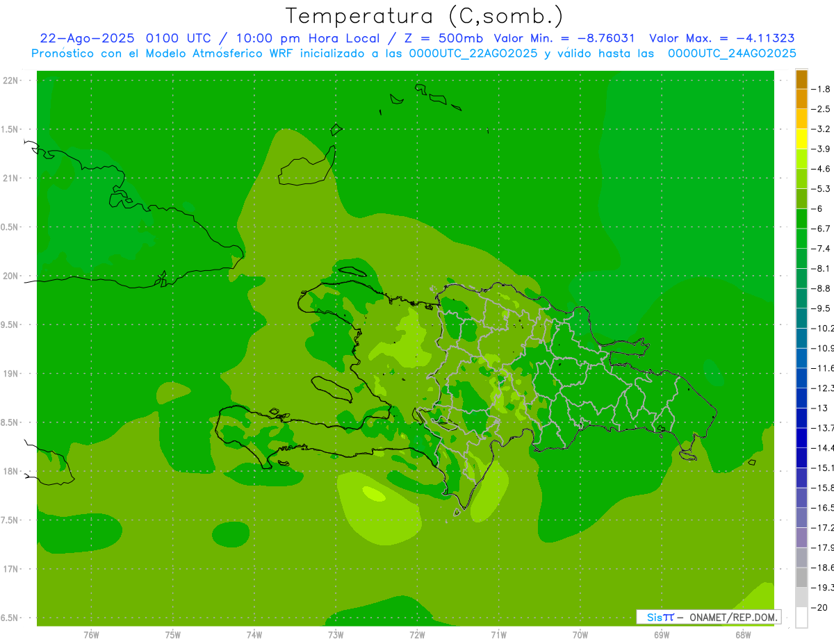Screen dimensions: 834x644
Task: Click the "75W" longitude axis label
Action: coord(173,635)
